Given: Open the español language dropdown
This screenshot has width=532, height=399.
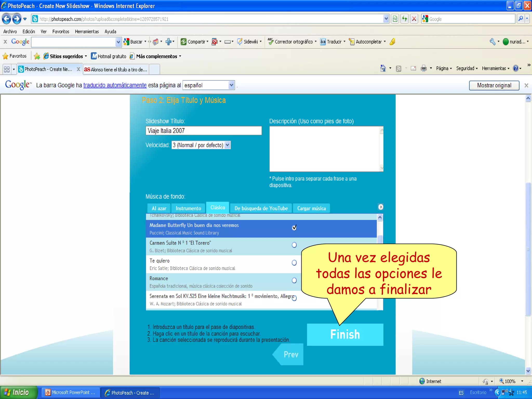Looking at the screenshot, I should [x=231, y=85].
